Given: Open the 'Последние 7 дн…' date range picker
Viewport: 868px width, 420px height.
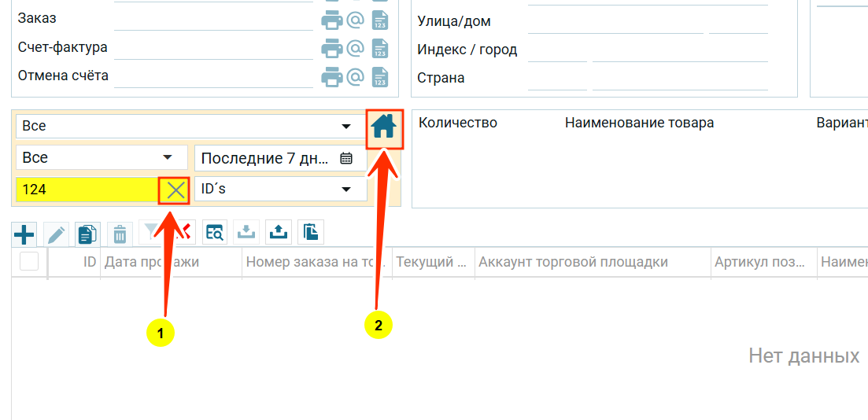Looking at the screenshot, I should 345,158.
